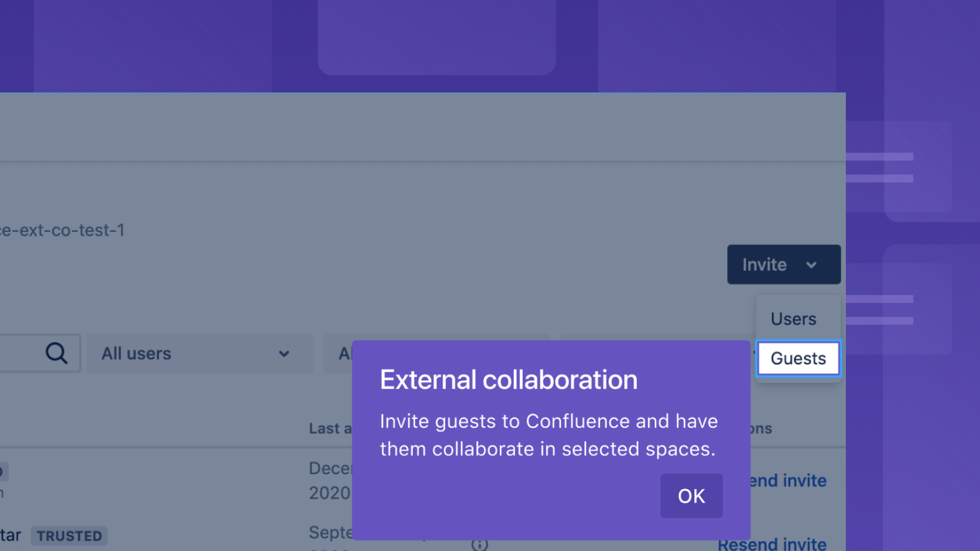This screenshot has width=980, height=551.
Task: Select Users from the Invite menu
Action: (793, 319)
